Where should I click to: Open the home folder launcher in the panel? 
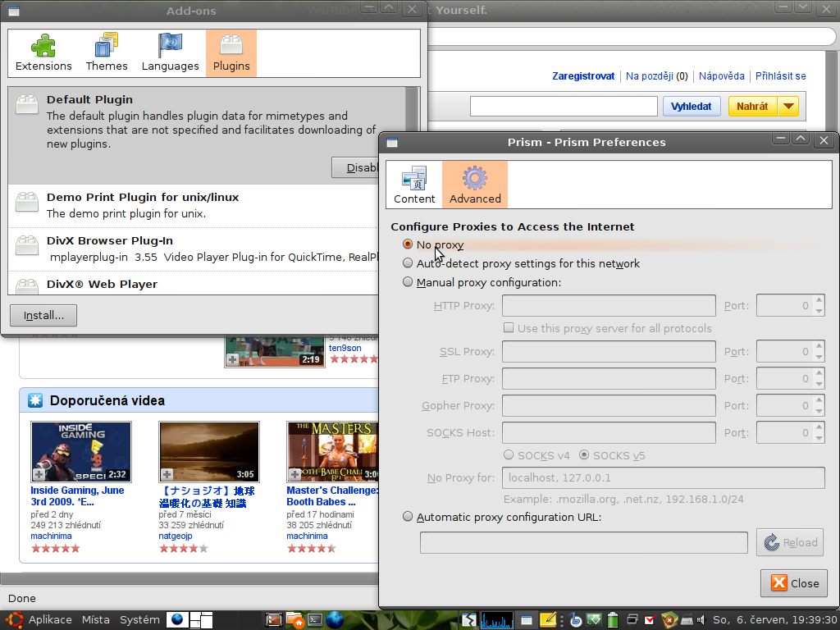294,620
